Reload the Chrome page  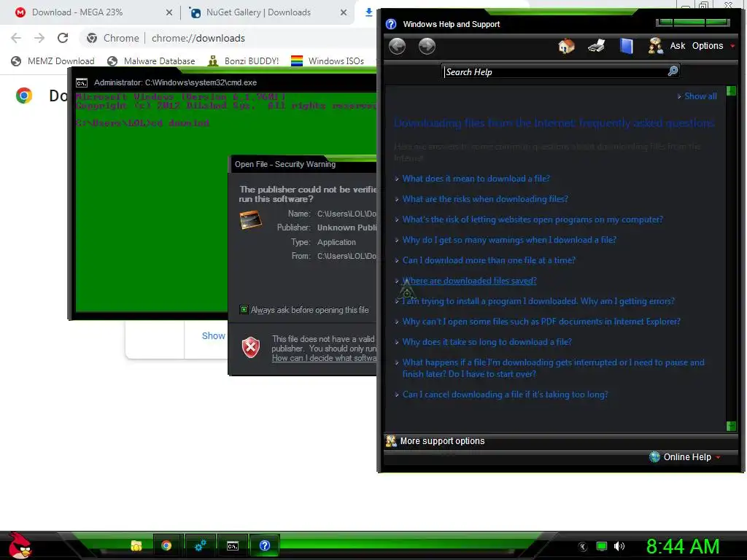[x=63, y=38]
